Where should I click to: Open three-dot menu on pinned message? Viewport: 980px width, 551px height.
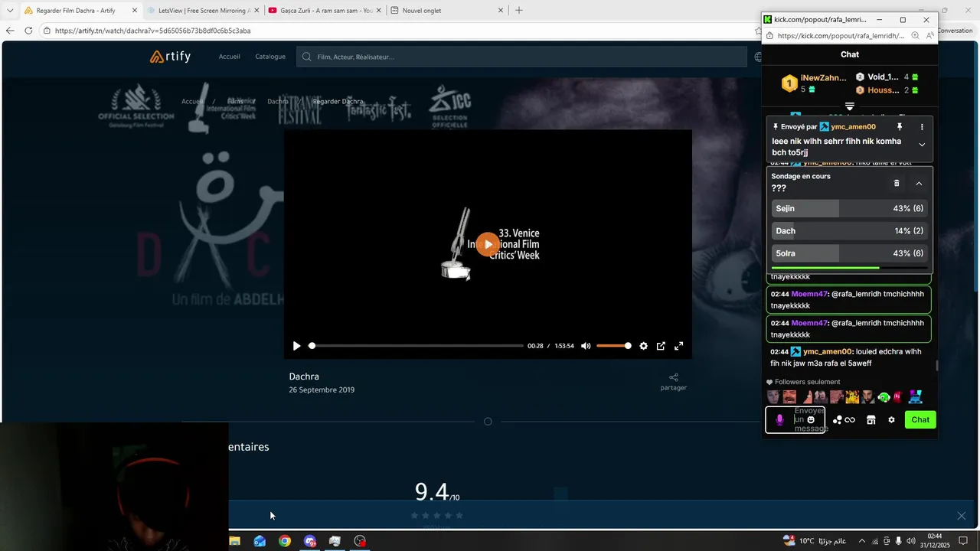click(x=922, y=127)
